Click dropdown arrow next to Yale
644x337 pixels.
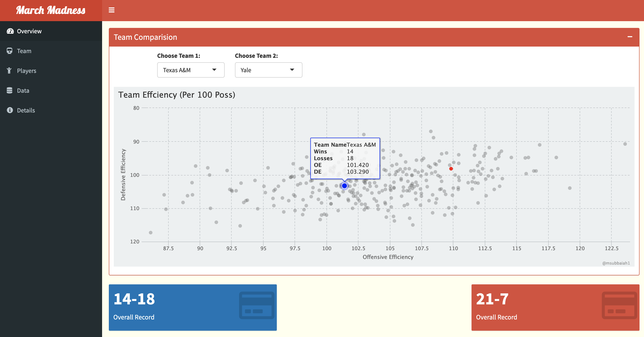point(292,70)
